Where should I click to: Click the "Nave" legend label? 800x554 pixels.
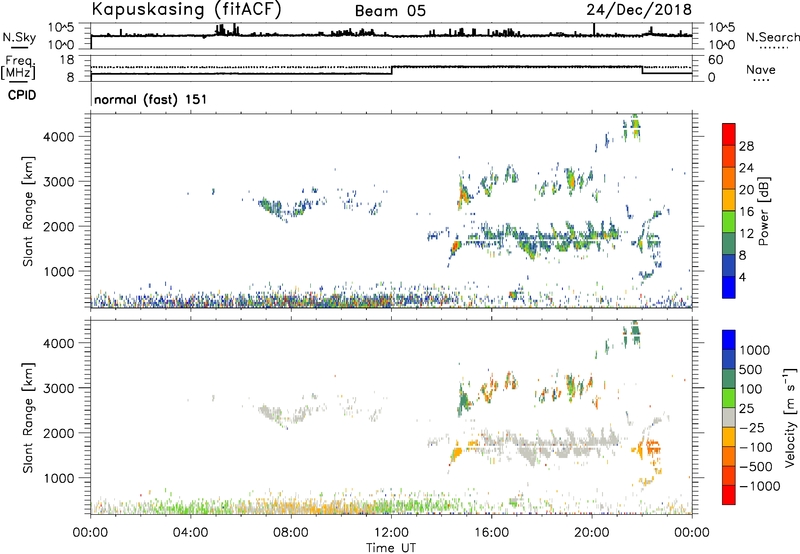[761, 70]
